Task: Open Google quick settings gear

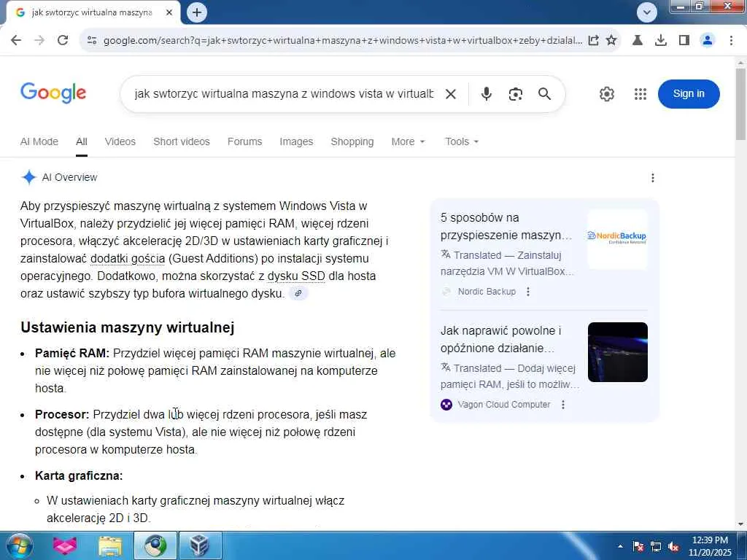Action: (x=606, y=94)
